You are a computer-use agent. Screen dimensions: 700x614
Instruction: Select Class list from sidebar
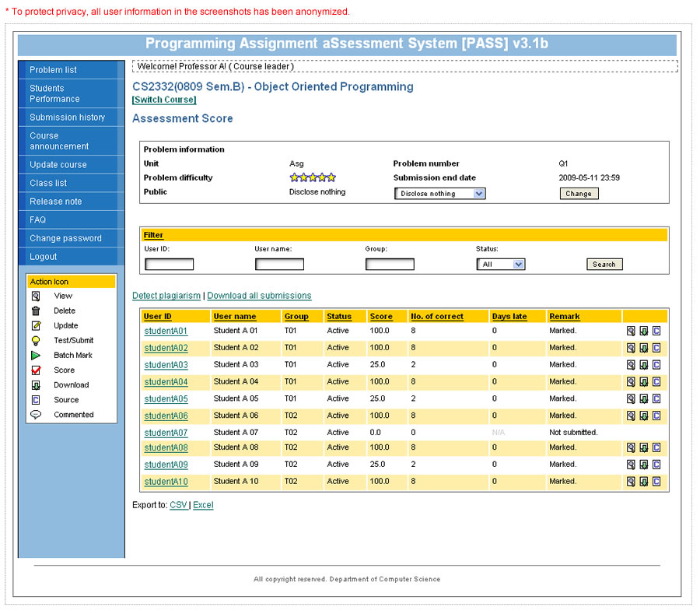48,183
